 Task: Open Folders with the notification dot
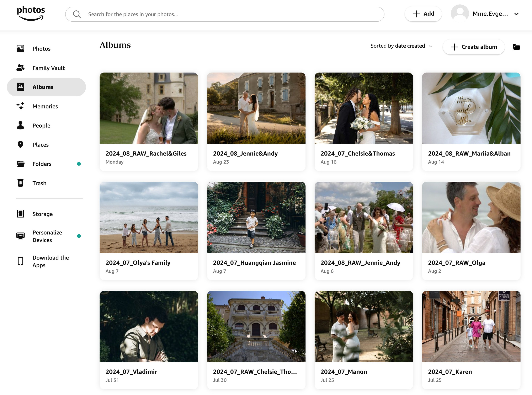42,164
